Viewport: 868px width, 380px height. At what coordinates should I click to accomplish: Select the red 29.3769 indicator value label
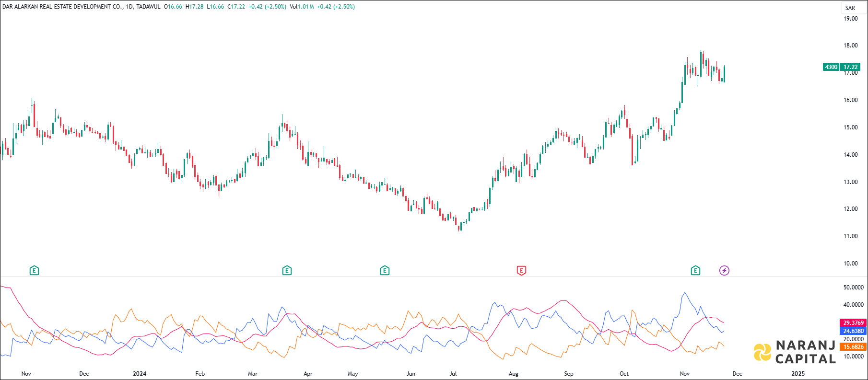[x=853, y=323]
